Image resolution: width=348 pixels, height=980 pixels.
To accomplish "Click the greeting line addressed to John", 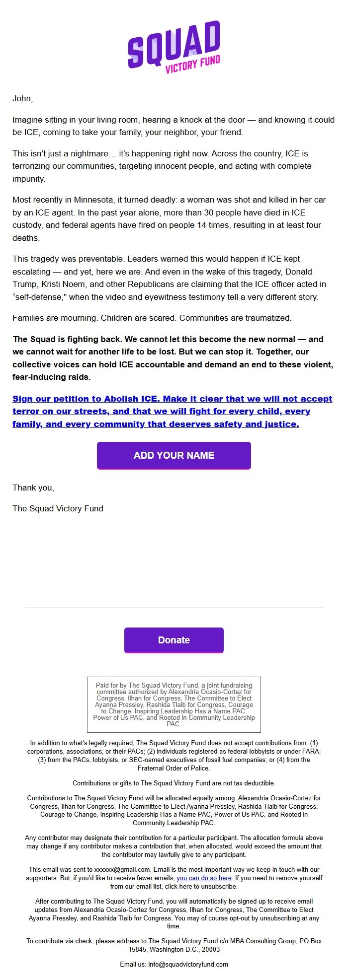I will pos(22,98).
